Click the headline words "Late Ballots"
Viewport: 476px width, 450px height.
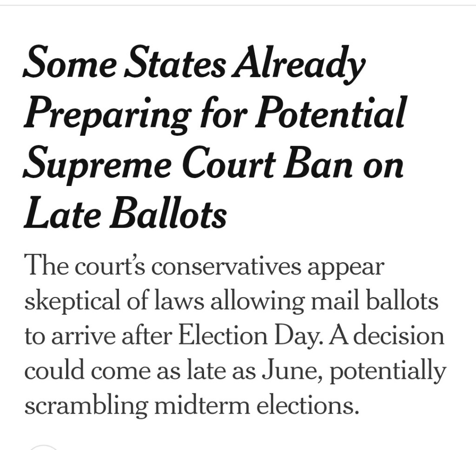click(125, 214)
